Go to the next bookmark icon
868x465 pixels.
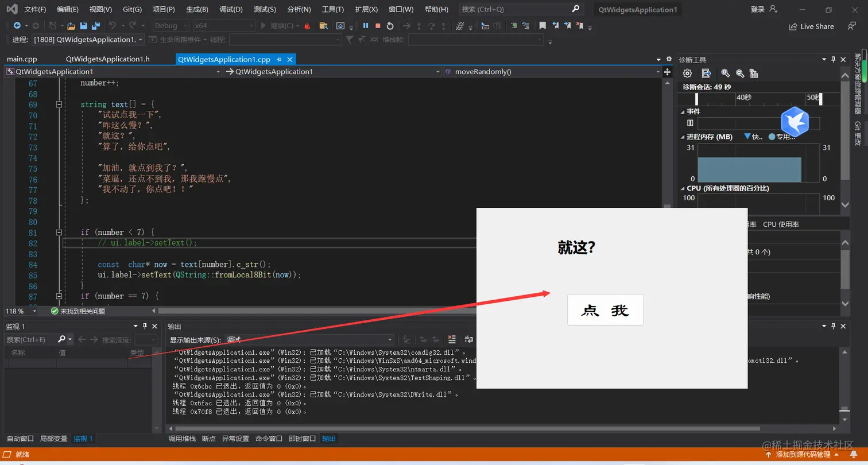click(568, 26)
